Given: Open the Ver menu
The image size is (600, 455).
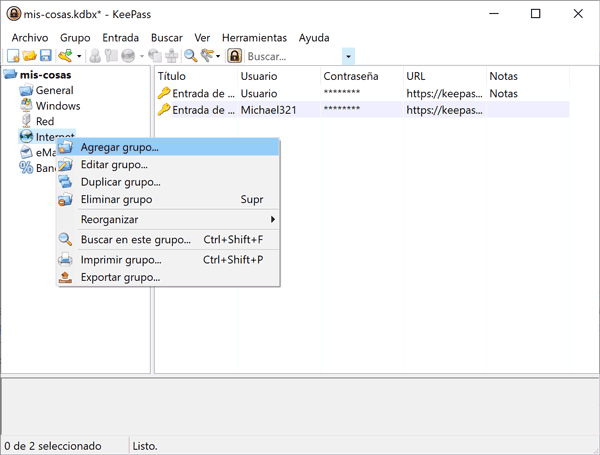Looking at the screenshot, I should (x=202, y=38).
